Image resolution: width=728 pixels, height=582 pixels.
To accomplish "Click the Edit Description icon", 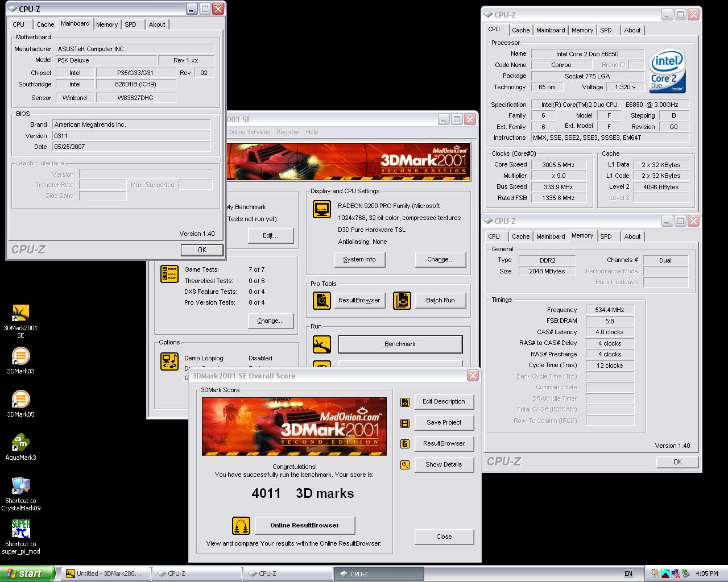I will 405,402.
